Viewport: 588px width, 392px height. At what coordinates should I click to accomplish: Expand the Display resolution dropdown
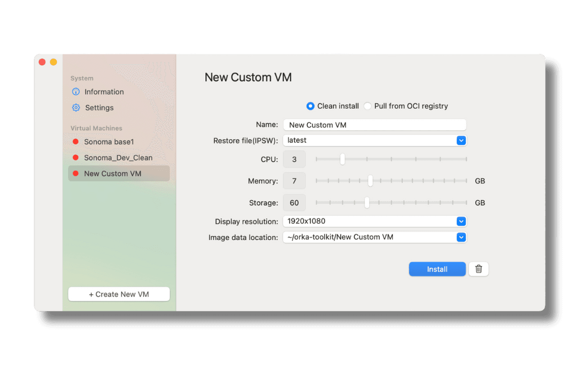pyautogui.click(x=461, y=221)
